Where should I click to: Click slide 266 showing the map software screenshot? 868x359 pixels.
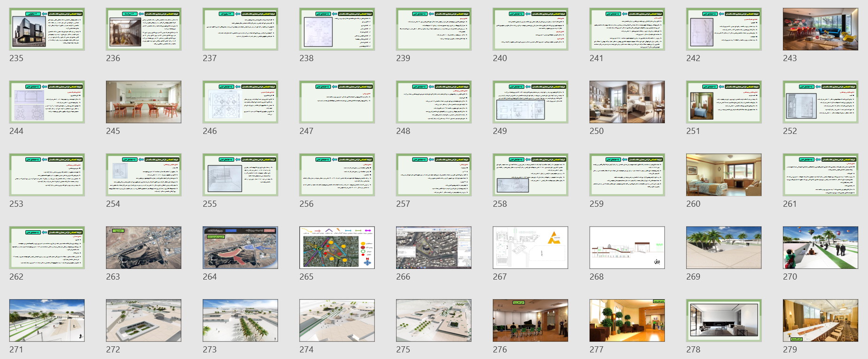(x=434, y=248)
